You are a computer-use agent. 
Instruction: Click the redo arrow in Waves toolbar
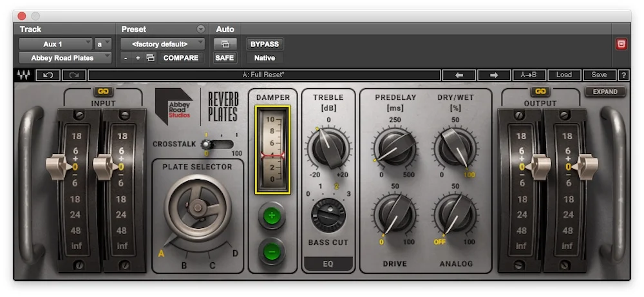click(74, 75)
